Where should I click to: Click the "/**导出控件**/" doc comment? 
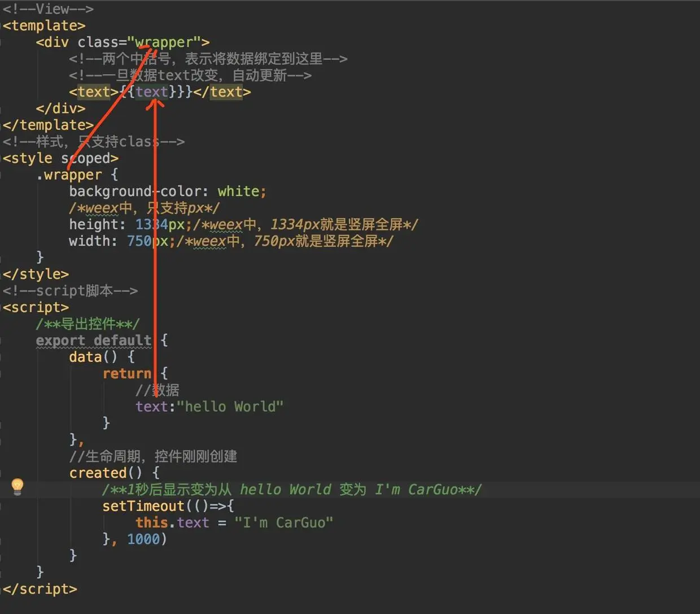88,324
